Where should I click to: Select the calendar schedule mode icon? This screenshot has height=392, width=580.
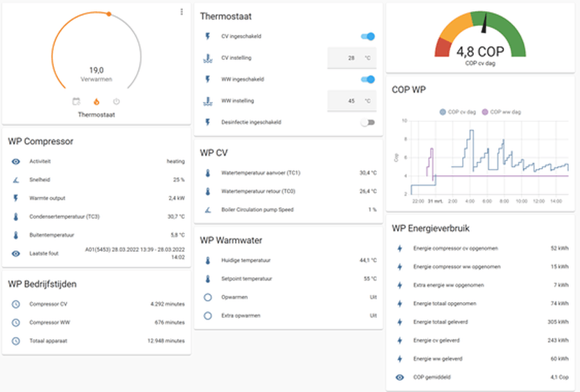tap(76, 101)
